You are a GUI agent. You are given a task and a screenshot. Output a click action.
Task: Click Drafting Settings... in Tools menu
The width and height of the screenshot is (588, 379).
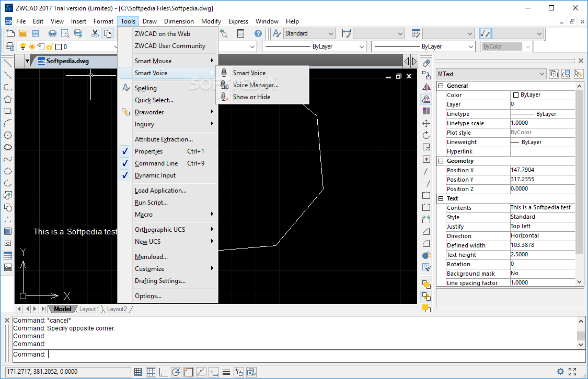coord(168,281)
